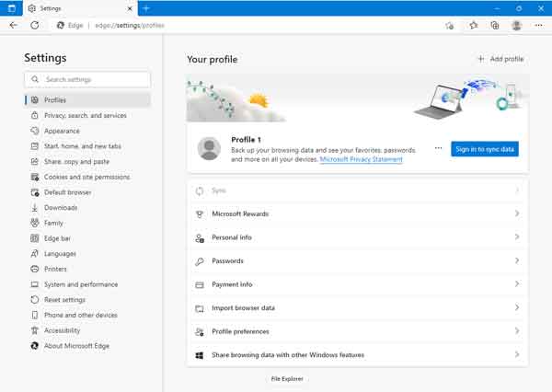This screenshot has height=392, width=552.
Task: Click the Microsoft Rewards trophy icon
Action: click(200, 214)
